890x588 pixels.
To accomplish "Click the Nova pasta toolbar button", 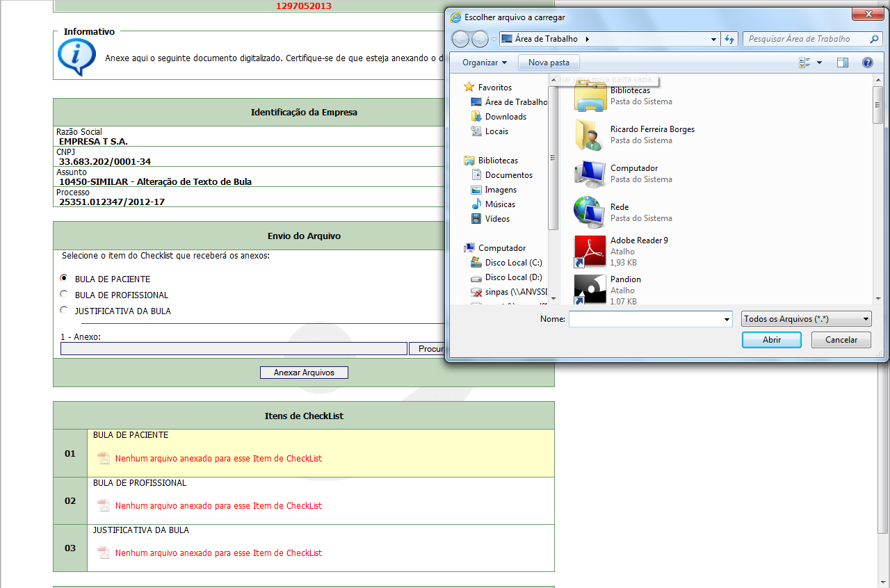I will coord(549,63).
